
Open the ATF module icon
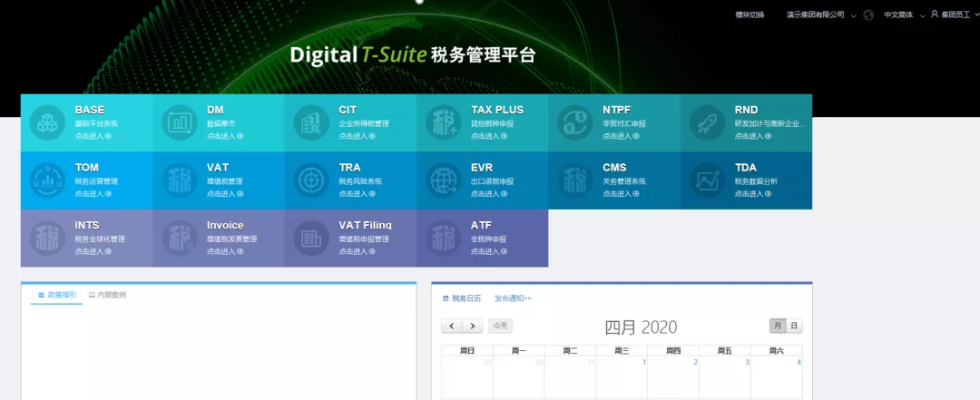click(444, 239)
